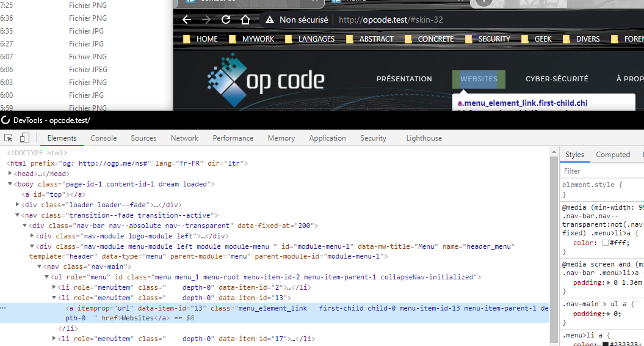Reload the opcode.test page
The image size is (644, 346).
pos(225,20)
